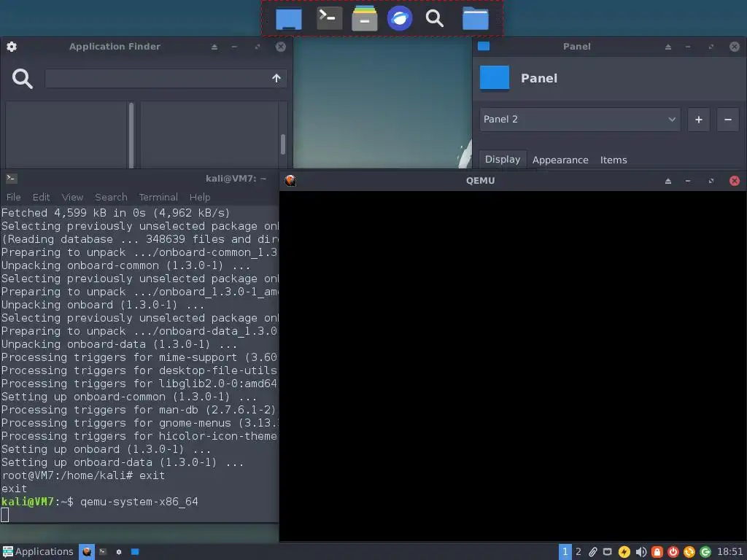Select the Panel preferences taskbar button
This screenshot has height=560, width=747.
coord(135,552)
